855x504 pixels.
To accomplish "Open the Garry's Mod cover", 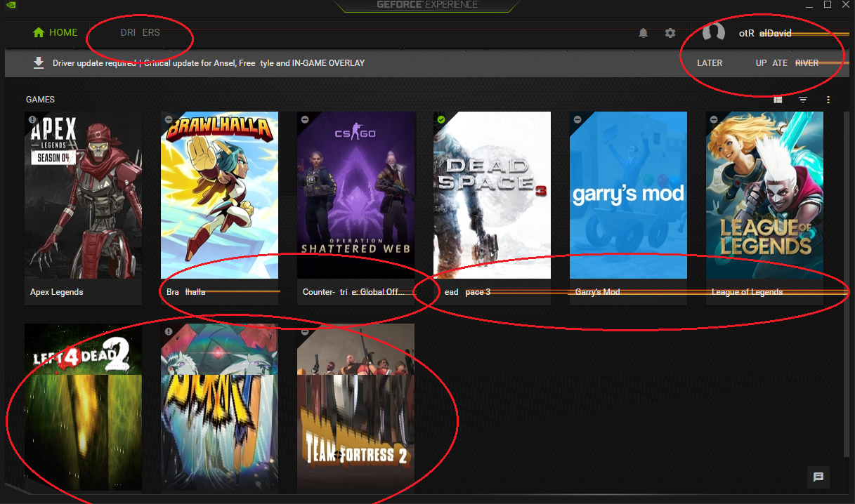I will [x=628, y=195].
